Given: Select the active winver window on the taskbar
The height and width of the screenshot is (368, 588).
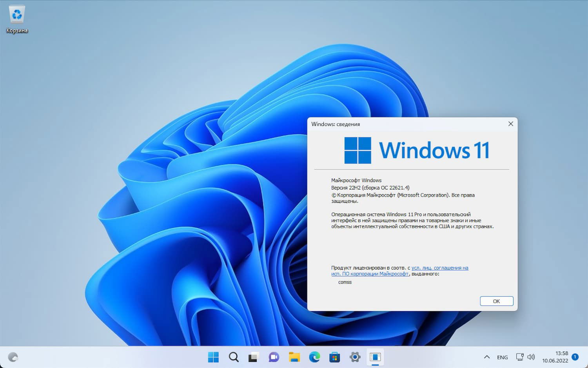Looking at the screenshot, I should click(x=376, y=357).
